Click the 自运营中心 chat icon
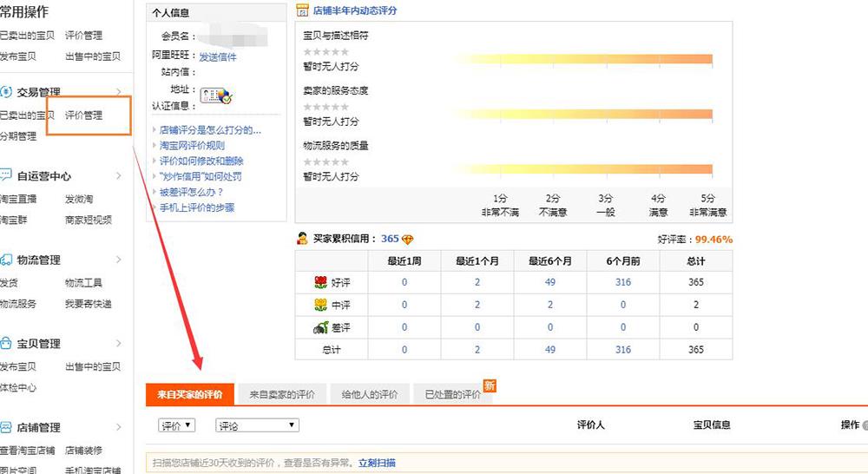This screenshot has height=474, width=868. [x=6, y=175]
